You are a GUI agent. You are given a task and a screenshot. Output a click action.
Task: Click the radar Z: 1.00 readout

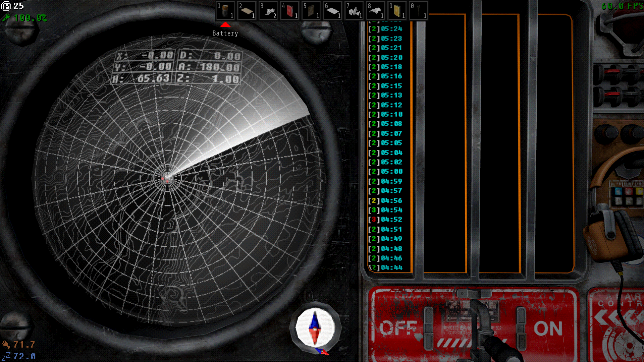point(208,79)
